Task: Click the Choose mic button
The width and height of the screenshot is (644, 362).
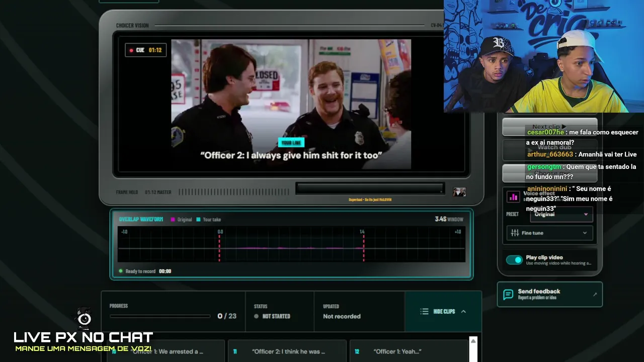Action: click(550, 173)
